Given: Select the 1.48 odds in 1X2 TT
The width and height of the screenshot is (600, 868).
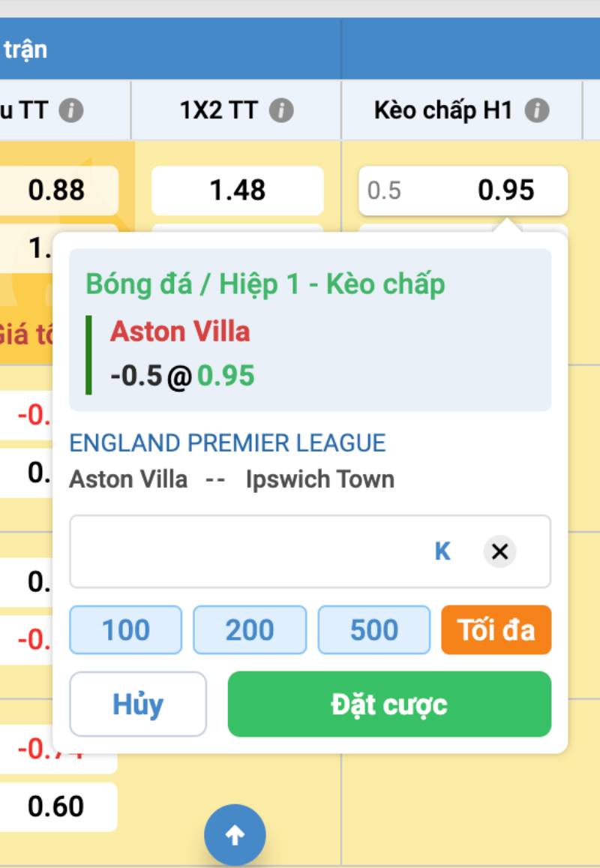Looking at the screenshot, I should [238, 191].
